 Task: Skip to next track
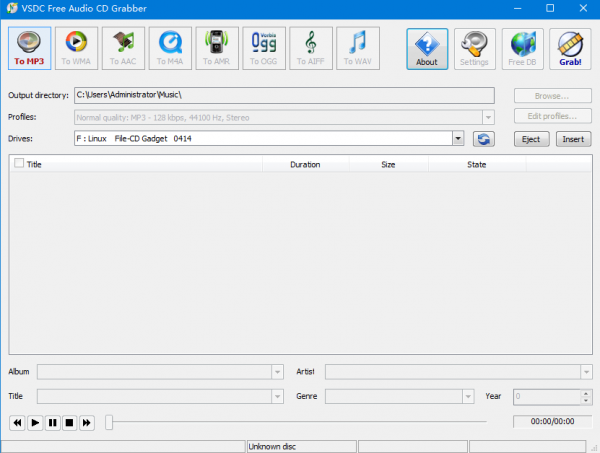point(87,423)
